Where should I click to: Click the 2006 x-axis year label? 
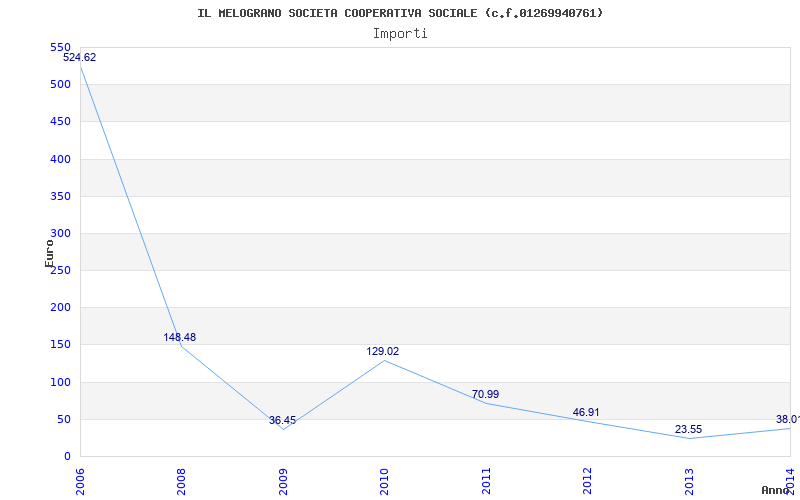(80, 483)
